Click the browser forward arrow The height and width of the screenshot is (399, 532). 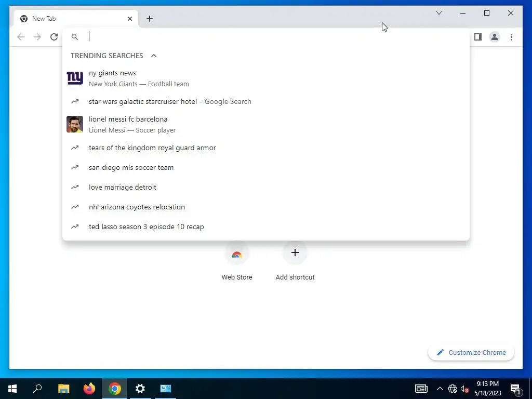[37, 37]
